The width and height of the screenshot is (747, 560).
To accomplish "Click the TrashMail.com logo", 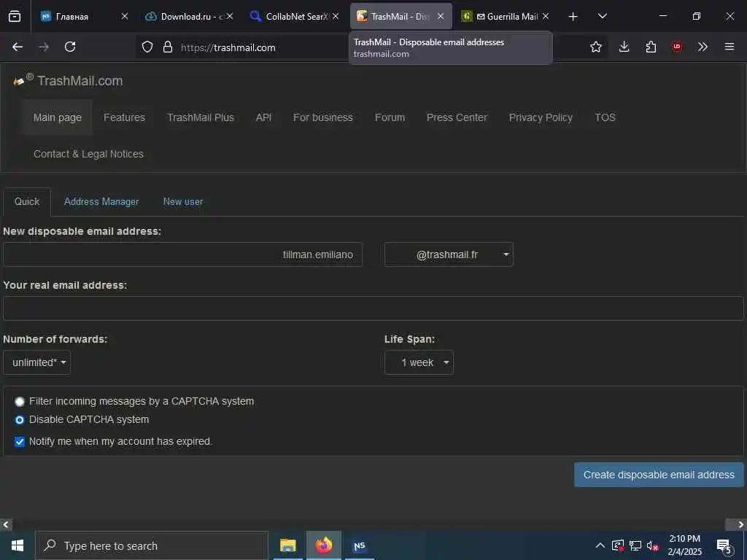I will [x=68, y=80].
